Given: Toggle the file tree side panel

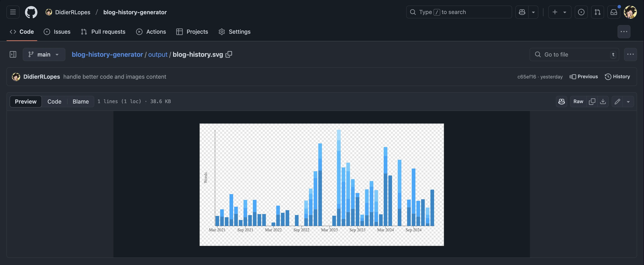Looking at the screenshot, I should point(13,54).
